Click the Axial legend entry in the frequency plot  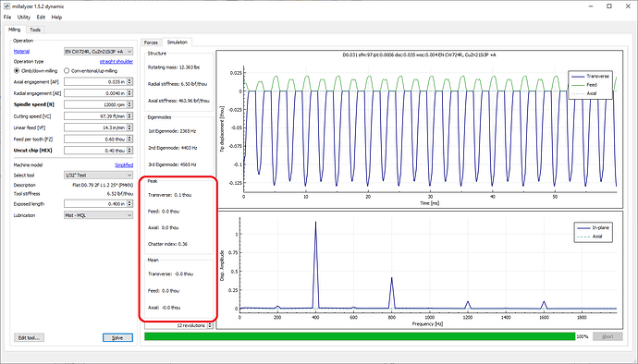[590, 237]
